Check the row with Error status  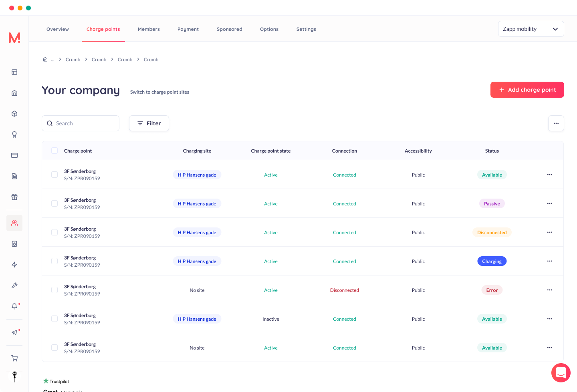54,290
